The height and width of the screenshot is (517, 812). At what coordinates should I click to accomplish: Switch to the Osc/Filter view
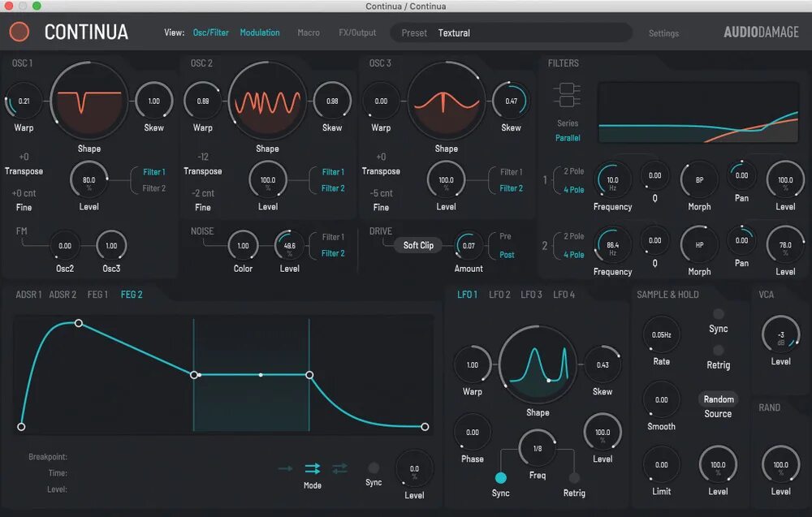[x=211, y=32]
